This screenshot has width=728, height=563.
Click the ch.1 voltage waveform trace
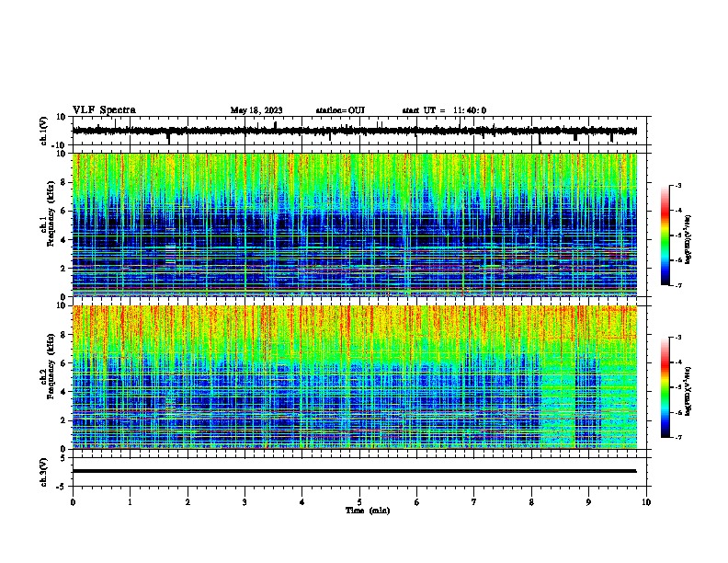click(x=355, y=131)
